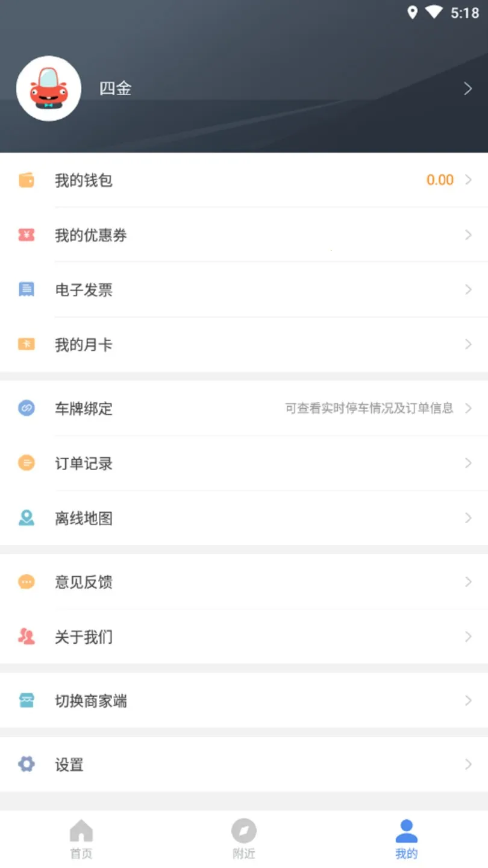Click the invoice icon beside 电子发票

pos(27,290)
